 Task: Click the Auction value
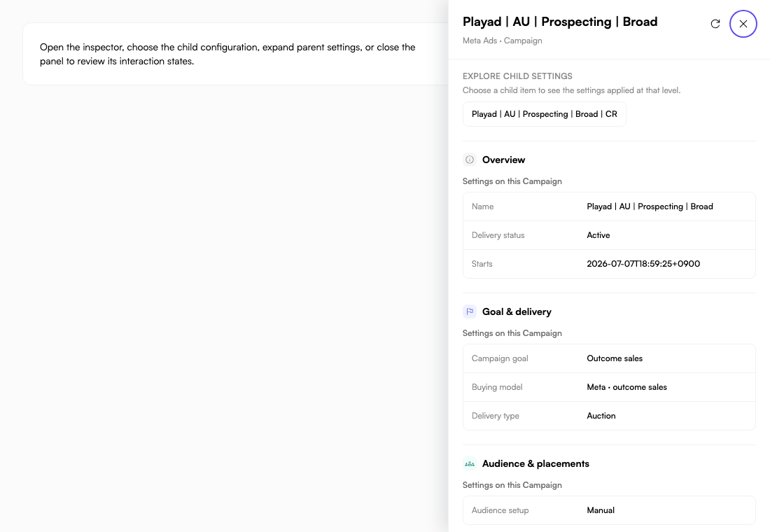601,416
